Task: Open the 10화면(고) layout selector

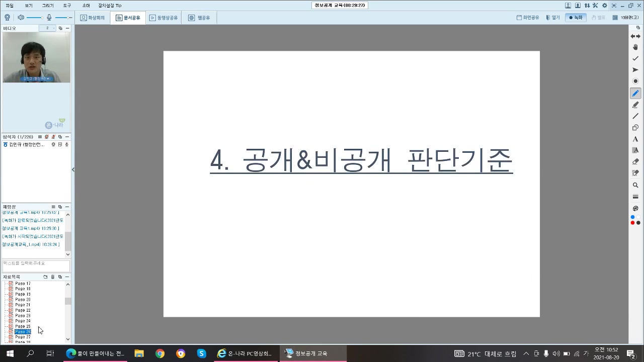Action: click(625, 18)
